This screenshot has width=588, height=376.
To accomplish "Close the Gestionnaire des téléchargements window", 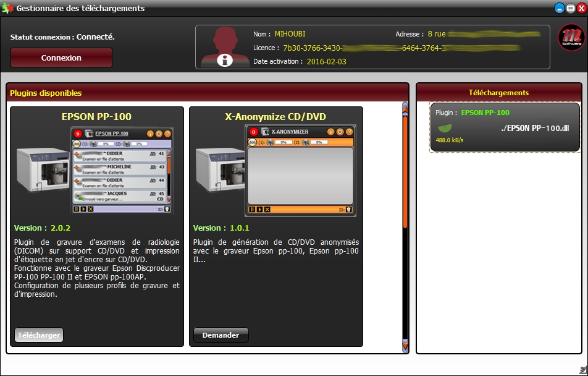I will pos(582,8).
